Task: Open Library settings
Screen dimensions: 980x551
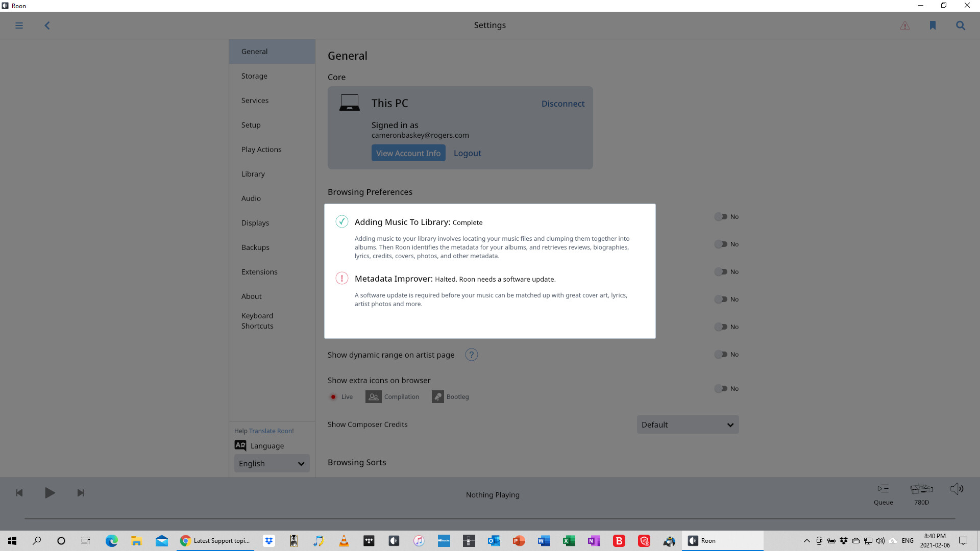Action: pos(272,174)
